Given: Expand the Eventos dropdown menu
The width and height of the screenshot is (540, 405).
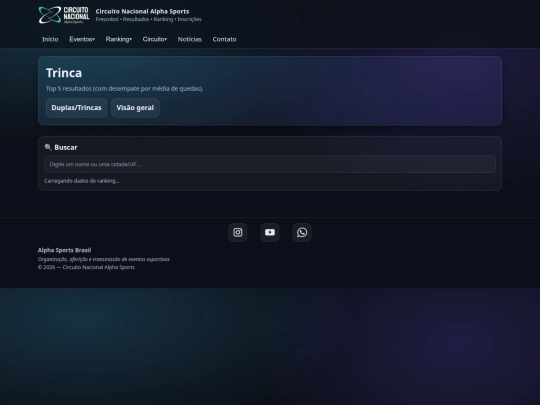Looking at the screenshot, I should pyautogui.click(x=82, y=39).
